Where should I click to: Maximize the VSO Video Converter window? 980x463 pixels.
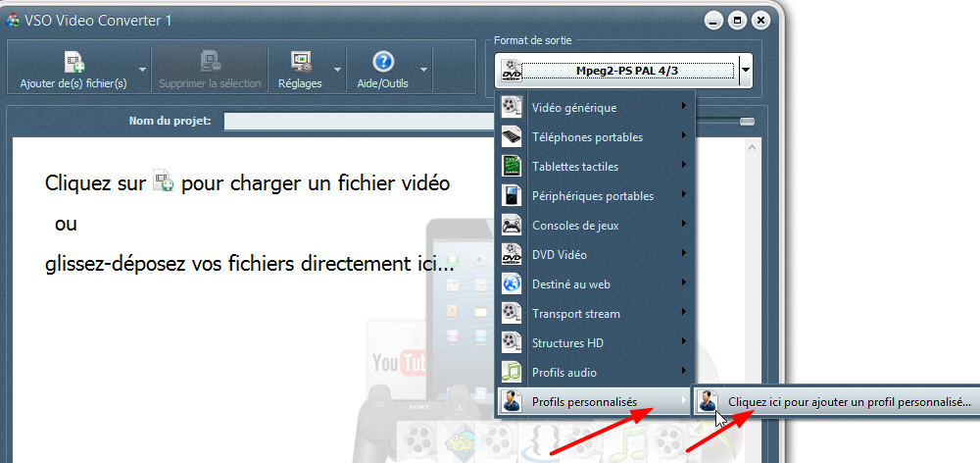pyautogui.click(x=738, y=21)
